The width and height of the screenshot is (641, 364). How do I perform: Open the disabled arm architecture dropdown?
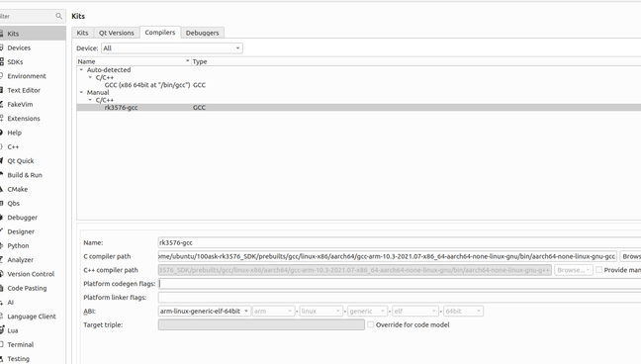(273, 312)
